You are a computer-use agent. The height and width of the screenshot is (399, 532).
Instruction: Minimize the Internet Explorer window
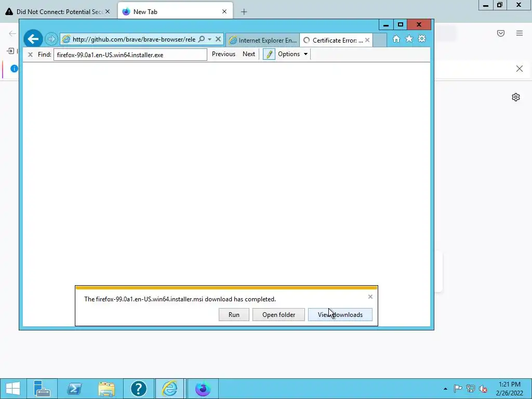point(386,24)
